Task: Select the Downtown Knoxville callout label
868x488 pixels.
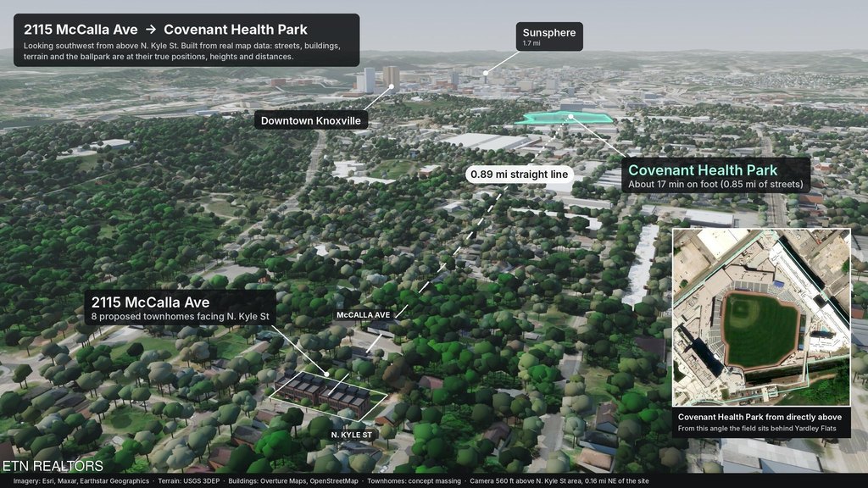Action: [x=310, y=120]
